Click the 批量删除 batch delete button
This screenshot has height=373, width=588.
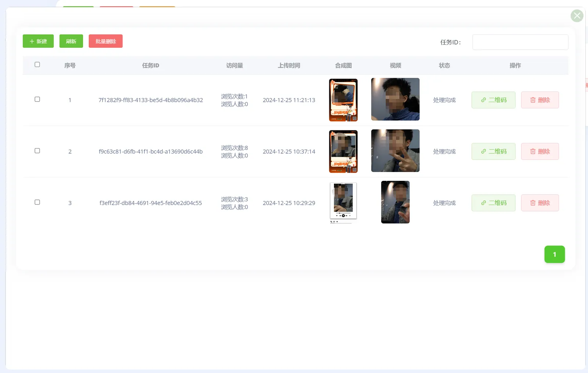click(x=105, y=41)
